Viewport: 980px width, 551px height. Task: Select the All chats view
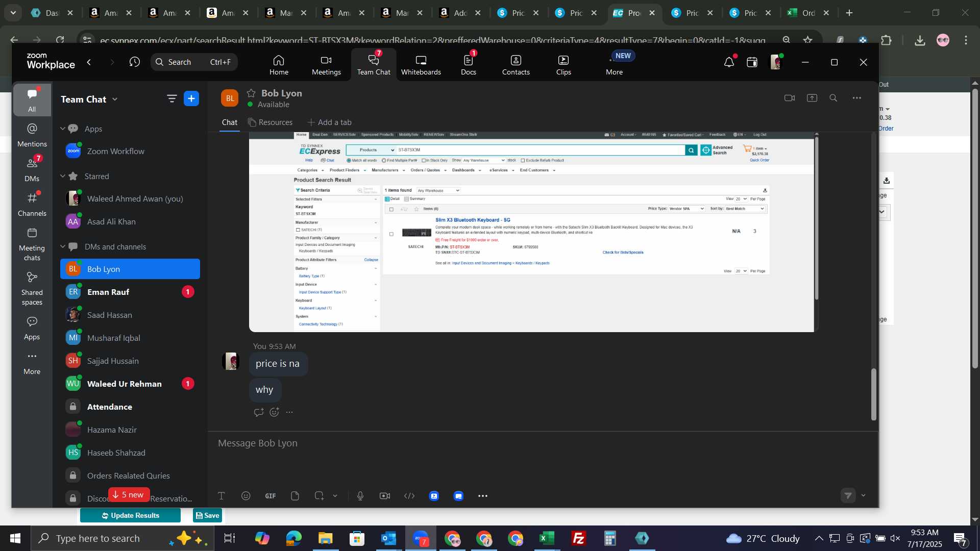click(x=32, y=101)
